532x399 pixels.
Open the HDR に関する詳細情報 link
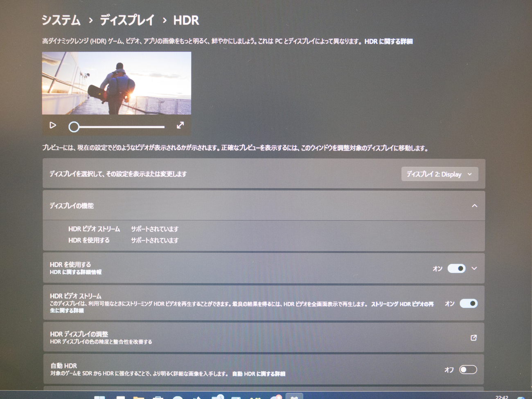point(76,272)
